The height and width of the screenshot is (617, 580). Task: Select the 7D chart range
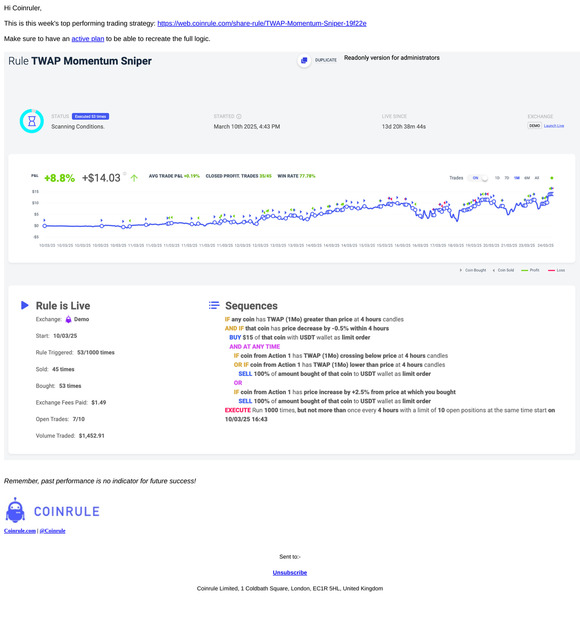[x=507, y=178]
